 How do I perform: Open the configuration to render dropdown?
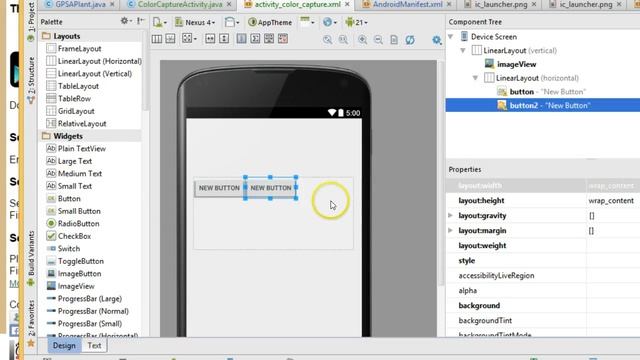coord(159,22)
